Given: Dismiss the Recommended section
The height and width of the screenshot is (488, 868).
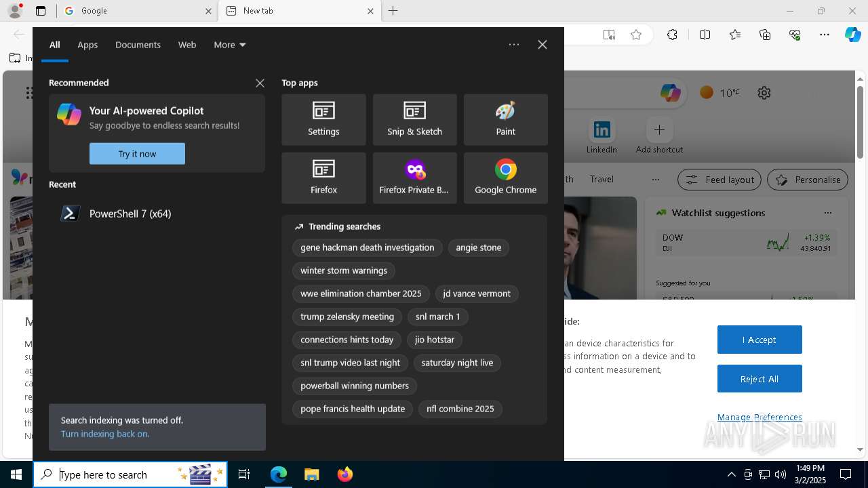Looking at the screenshot, I should point(260,83).
